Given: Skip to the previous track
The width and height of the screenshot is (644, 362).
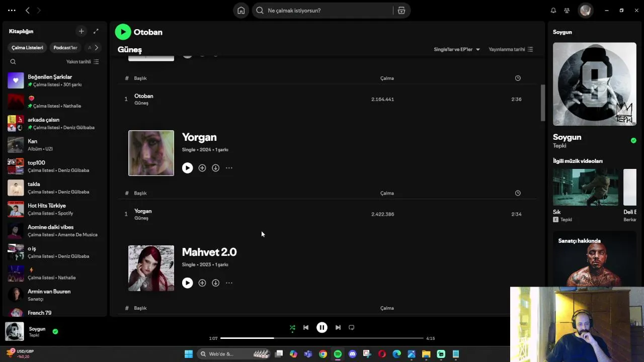Looking at the screenshot, I should (x=306, y=327).
